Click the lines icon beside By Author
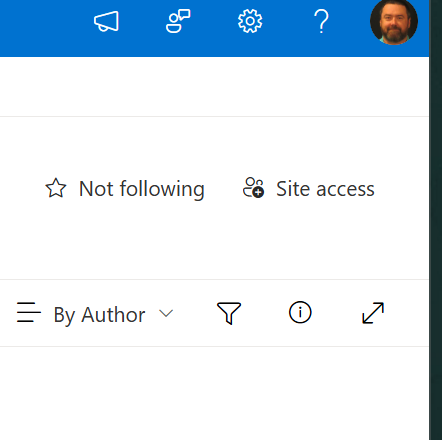The image size is (442, 440). point(29,312)
